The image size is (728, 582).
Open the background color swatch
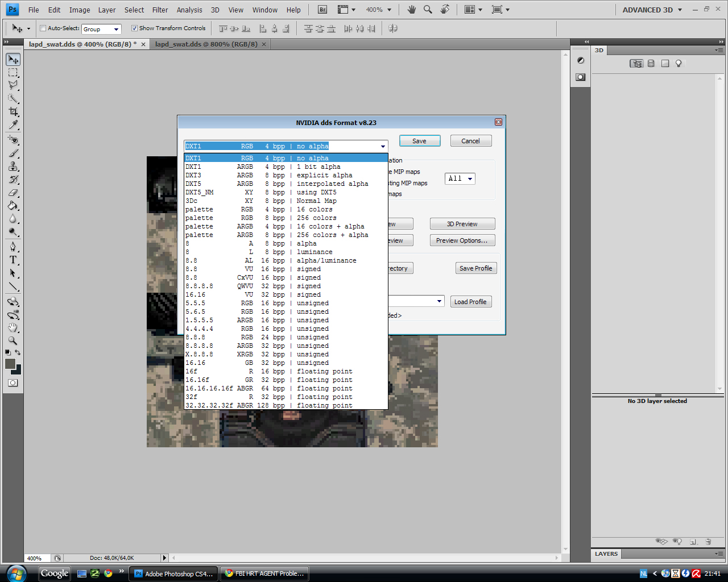click(18, 371)
